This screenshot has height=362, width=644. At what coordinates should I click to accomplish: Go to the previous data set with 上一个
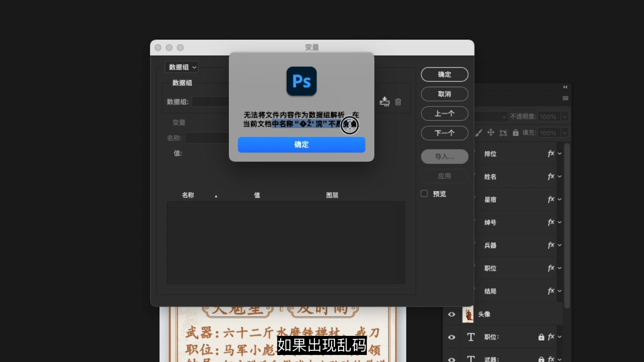444,114
